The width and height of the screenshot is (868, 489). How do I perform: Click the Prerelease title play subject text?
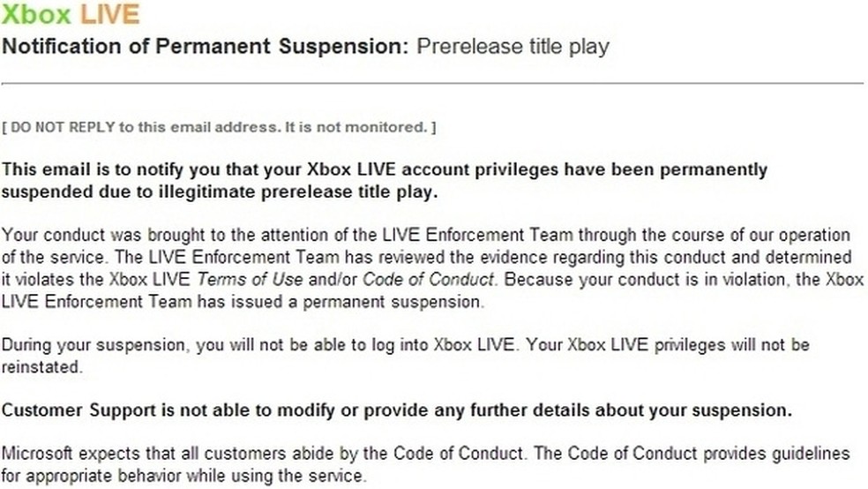click(x=513, y=47)
